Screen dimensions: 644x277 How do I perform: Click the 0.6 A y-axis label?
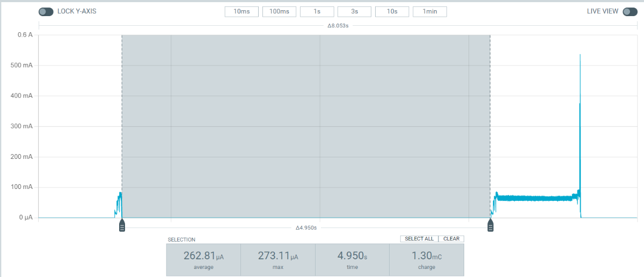(26, 35)
